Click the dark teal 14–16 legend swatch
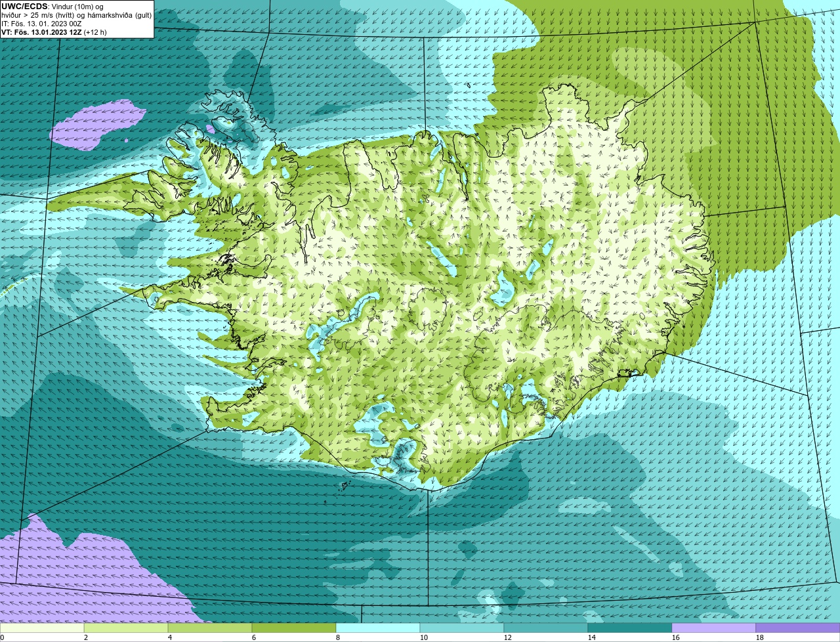Viewport: 840px width, 642px height. point(630,628)
